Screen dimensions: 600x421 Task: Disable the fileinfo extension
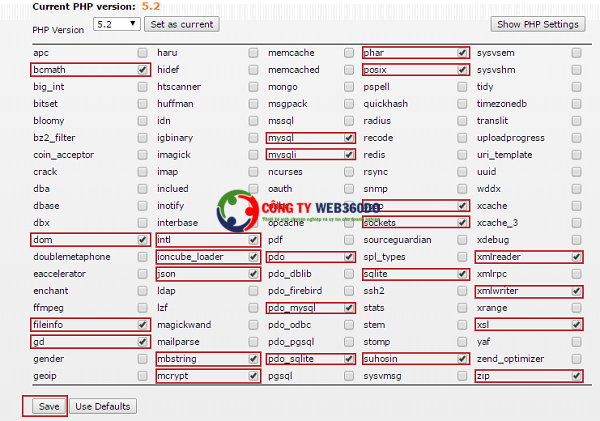coord(142,325)
